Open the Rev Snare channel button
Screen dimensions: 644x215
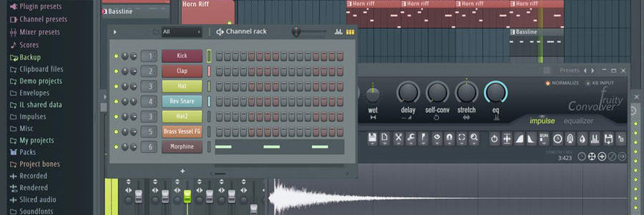click(x=182, y=101)
